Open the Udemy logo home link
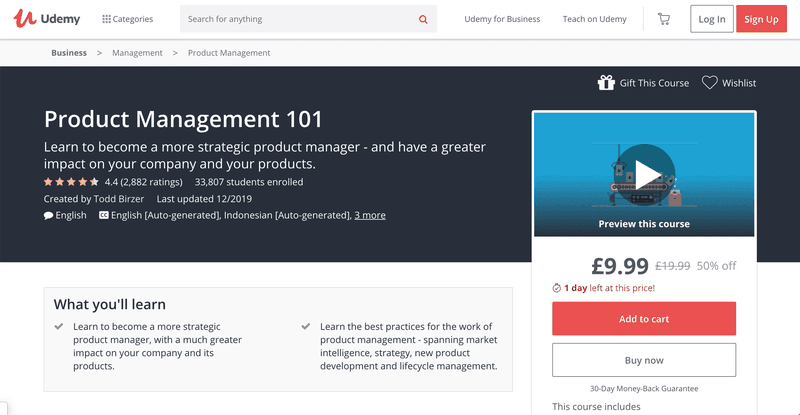This screenshot has height=415, width=800. 47,19
